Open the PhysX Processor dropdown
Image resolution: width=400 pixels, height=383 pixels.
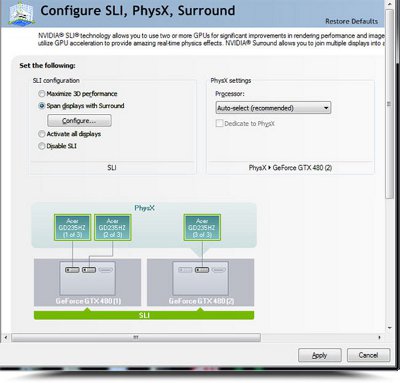click(273, 108)
